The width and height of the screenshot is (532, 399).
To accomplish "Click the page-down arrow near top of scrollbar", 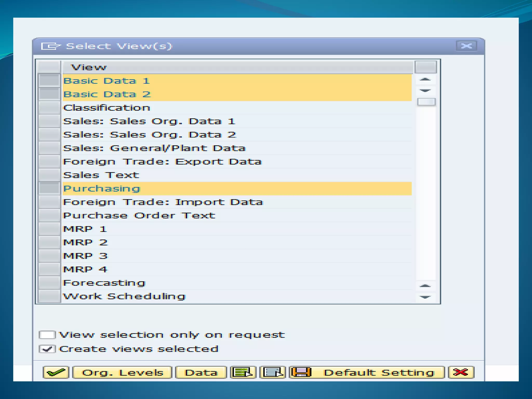I will (425, 91).
